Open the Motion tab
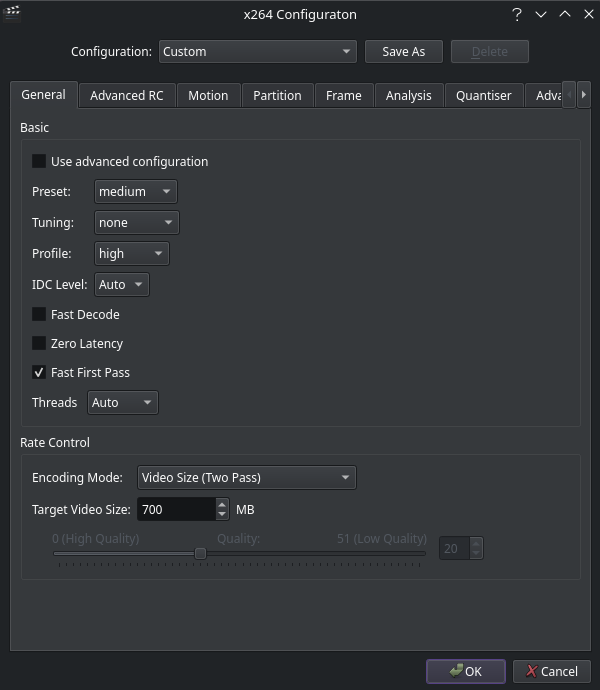600x690 pixels. click(x=208, y=95)
